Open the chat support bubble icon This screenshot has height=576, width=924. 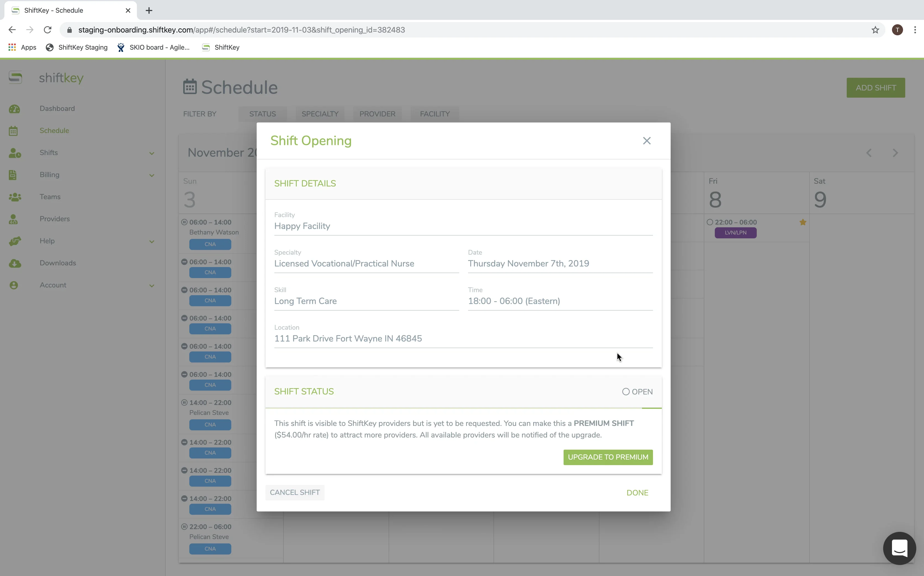pyautogui.click(x=899, y=548)
